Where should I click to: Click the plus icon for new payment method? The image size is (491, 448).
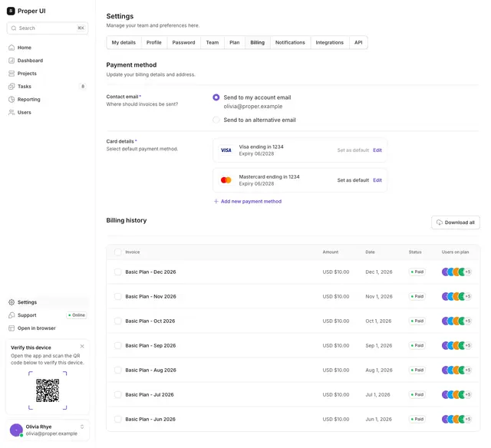coord(216,201)
